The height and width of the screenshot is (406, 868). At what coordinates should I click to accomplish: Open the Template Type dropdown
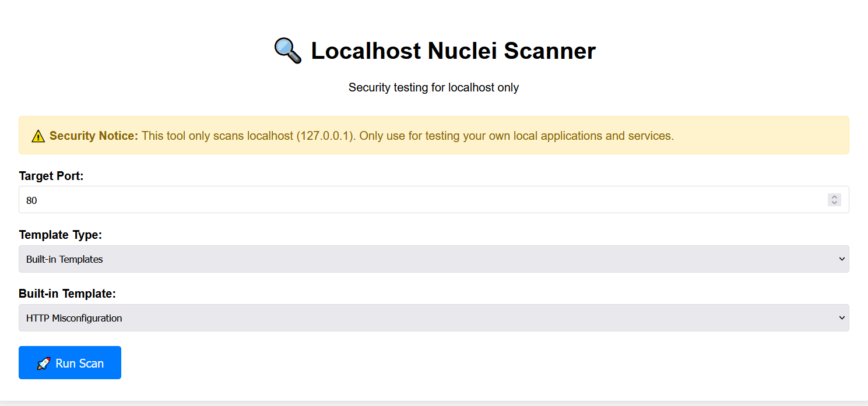pos(433,259)
